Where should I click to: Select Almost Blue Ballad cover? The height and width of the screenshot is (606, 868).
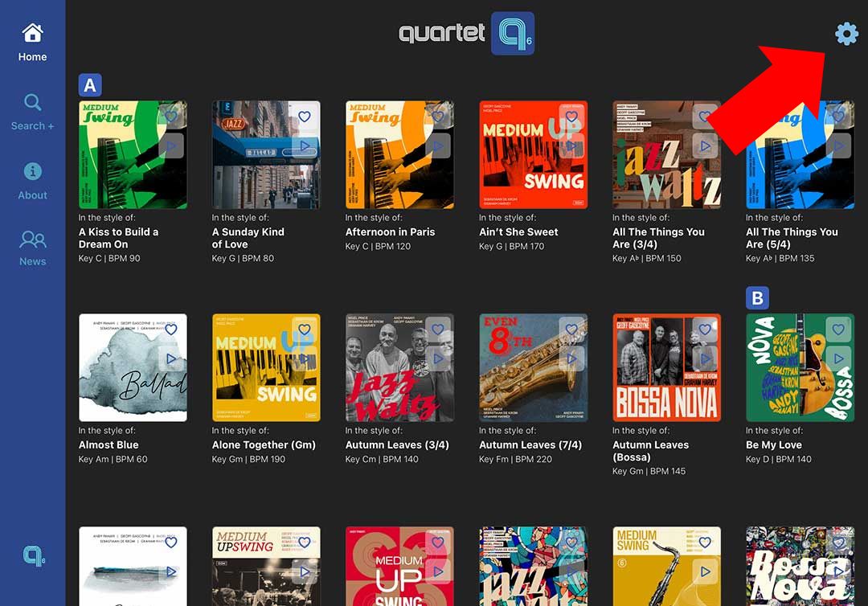point(133,367)
